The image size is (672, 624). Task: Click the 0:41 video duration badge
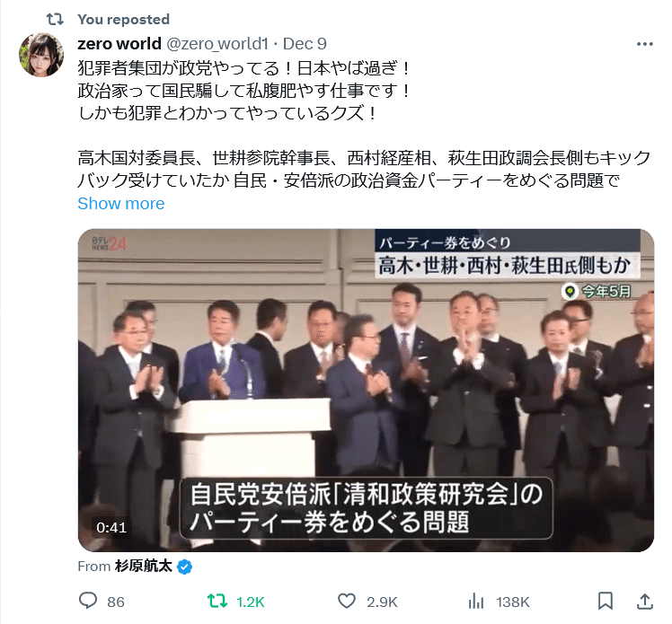[111, 527]
